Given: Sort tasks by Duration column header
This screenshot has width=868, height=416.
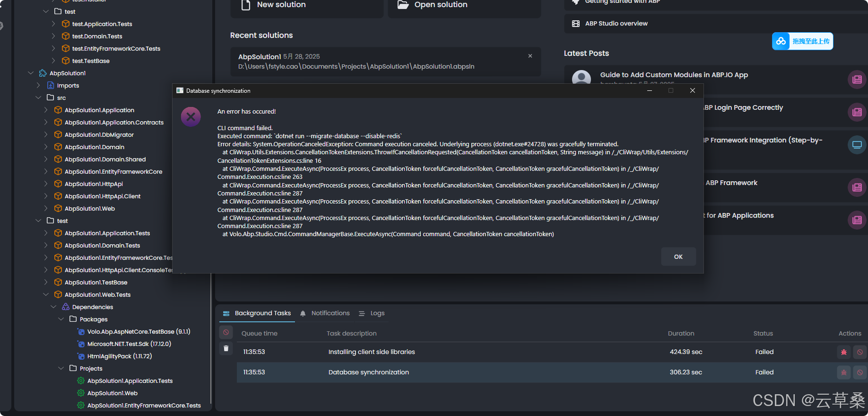Looking at the screenshot, I should tap(681, 333).
